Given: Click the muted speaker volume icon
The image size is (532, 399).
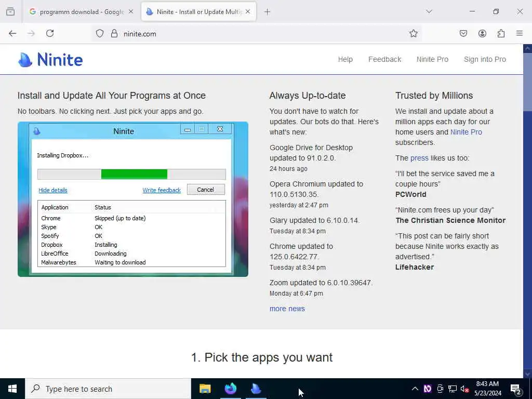Looking at the screenshot, I should pos(464,389).
